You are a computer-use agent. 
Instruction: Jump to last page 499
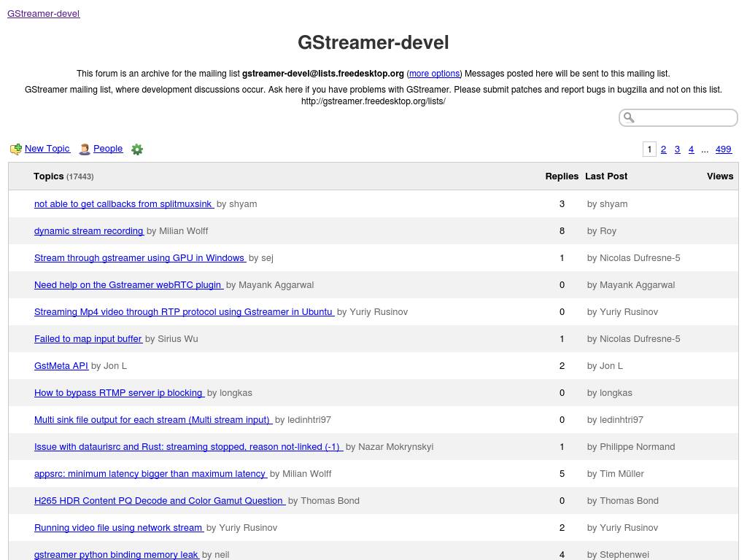pos(723,149)
